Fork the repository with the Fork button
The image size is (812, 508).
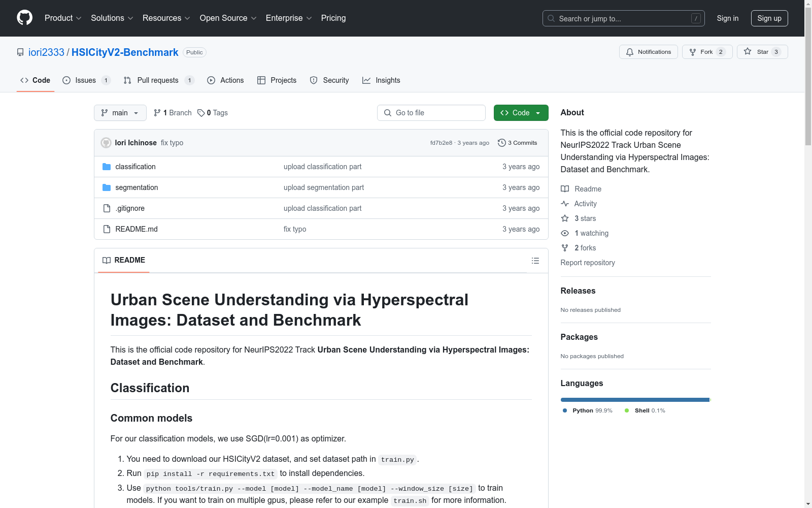coord(707,52)
